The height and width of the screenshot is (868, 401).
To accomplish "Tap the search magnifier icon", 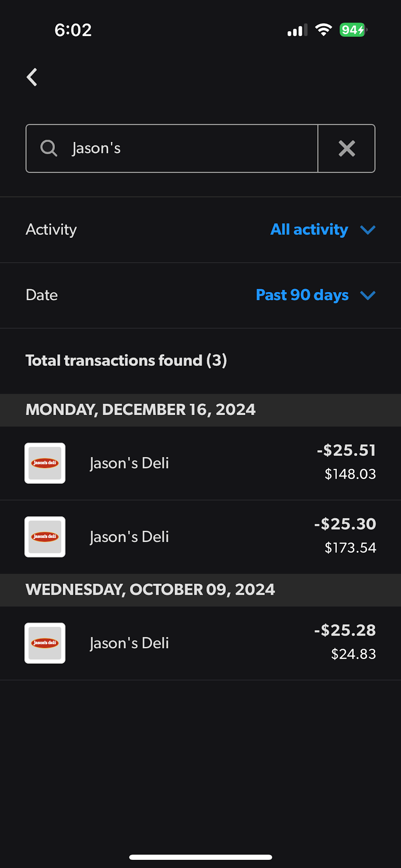I will [48, 148].
